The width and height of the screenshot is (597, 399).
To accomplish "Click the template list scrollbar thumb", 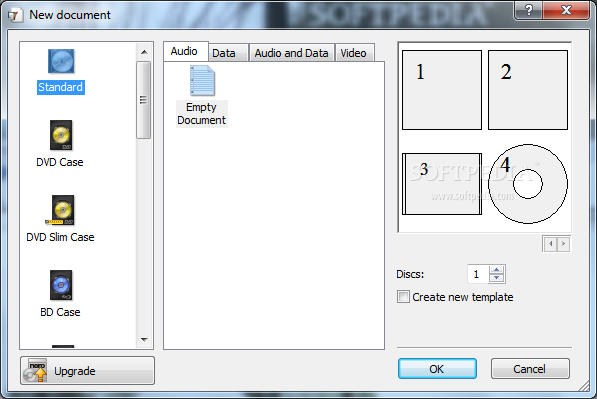I will click(x=144, y=100).
